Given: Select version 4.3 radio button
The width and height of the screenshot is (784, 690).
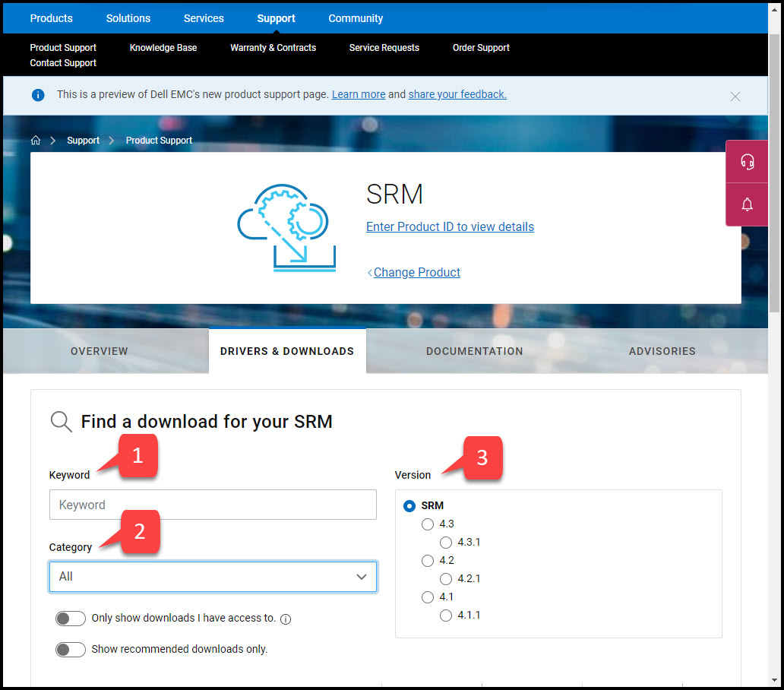Looking at the screenshot, I should (x=428, y=524).
